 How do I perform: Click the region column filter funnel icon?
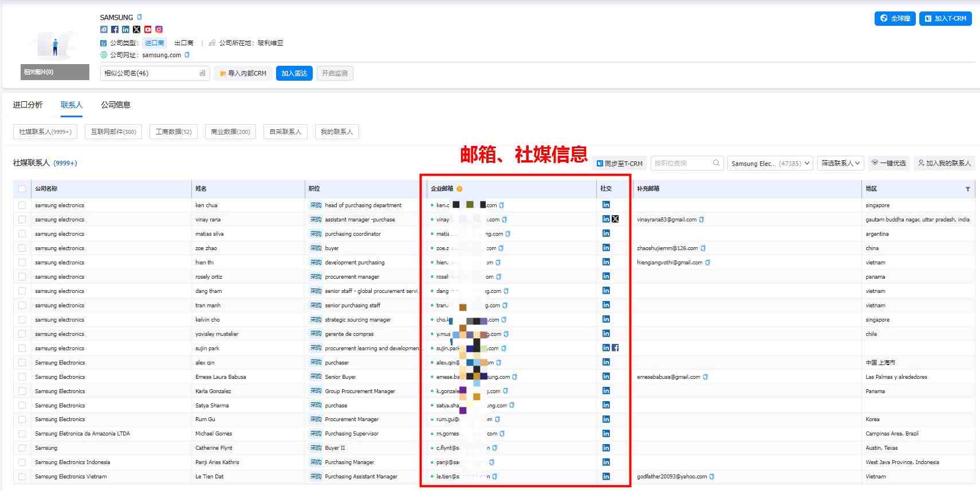(x=967, y=189)
